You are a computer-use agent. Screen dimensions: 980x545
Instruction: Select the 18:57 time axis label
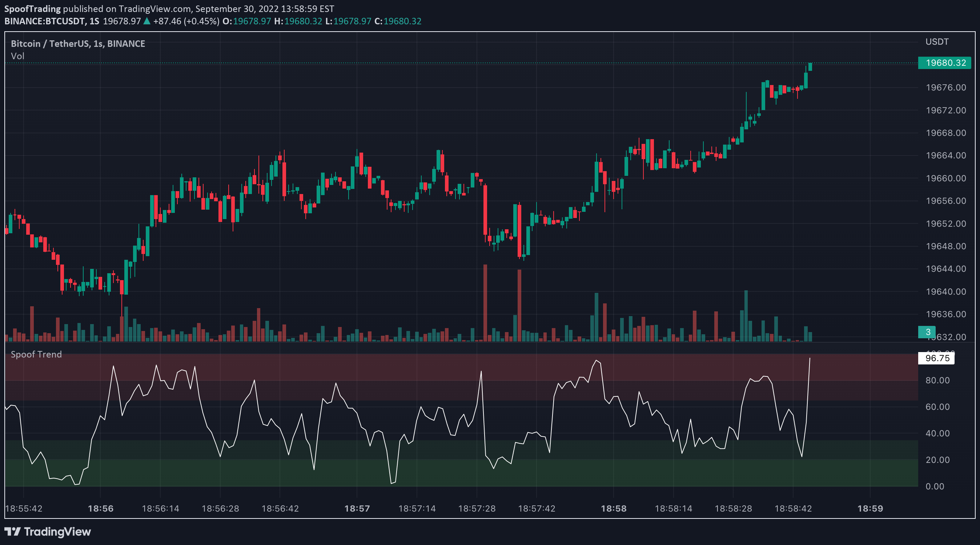[358, 509]
